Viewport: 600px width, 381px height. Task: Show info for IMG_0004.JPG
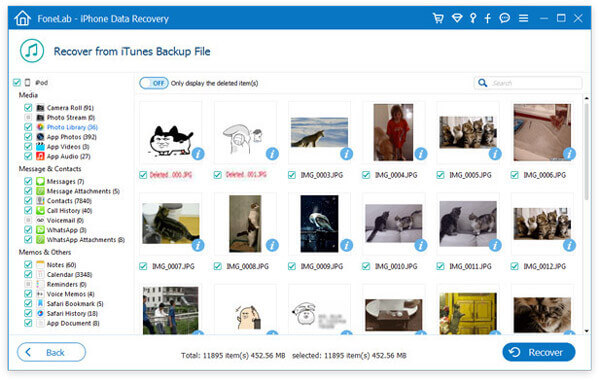click(x=421, y=154)
